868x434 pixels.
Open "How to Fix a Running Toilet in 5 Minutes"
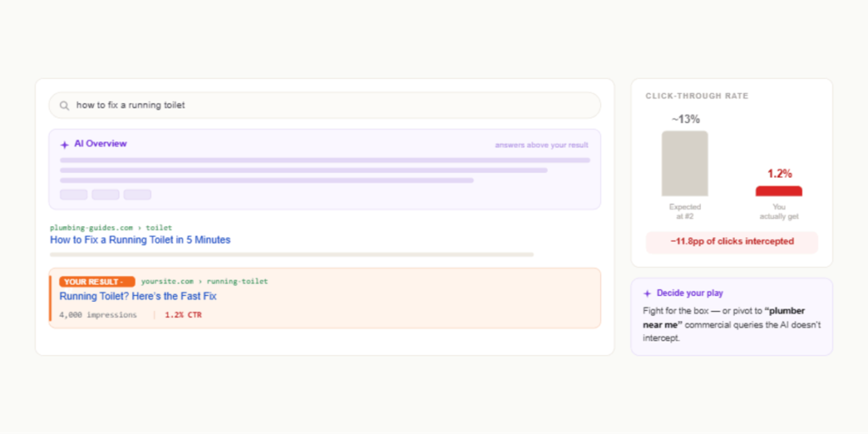140,240
